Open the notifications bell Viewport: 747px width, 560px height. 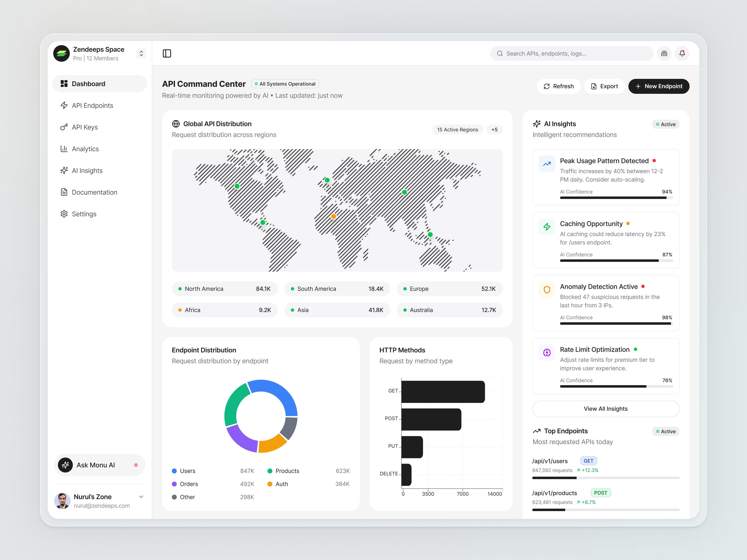(682, 53)
